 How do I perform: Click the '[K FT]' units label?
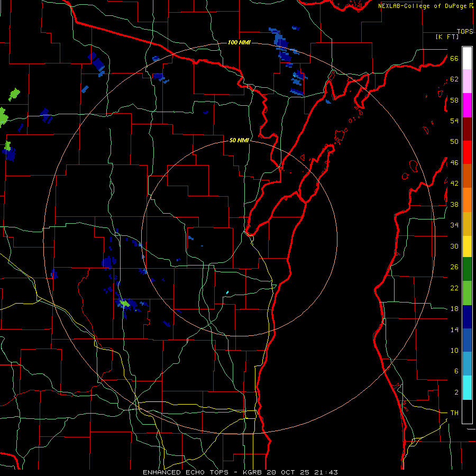pyautogui.click(x=447, y=36)
